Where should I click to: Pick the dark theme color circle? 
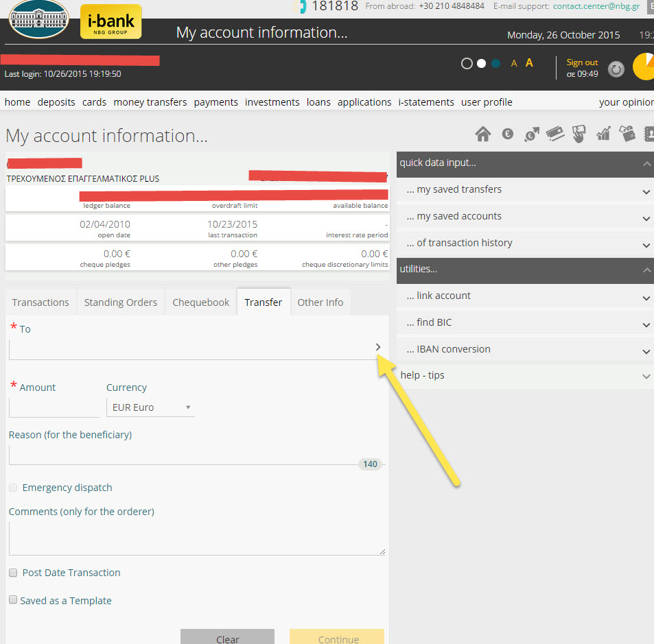click(467, 63)
